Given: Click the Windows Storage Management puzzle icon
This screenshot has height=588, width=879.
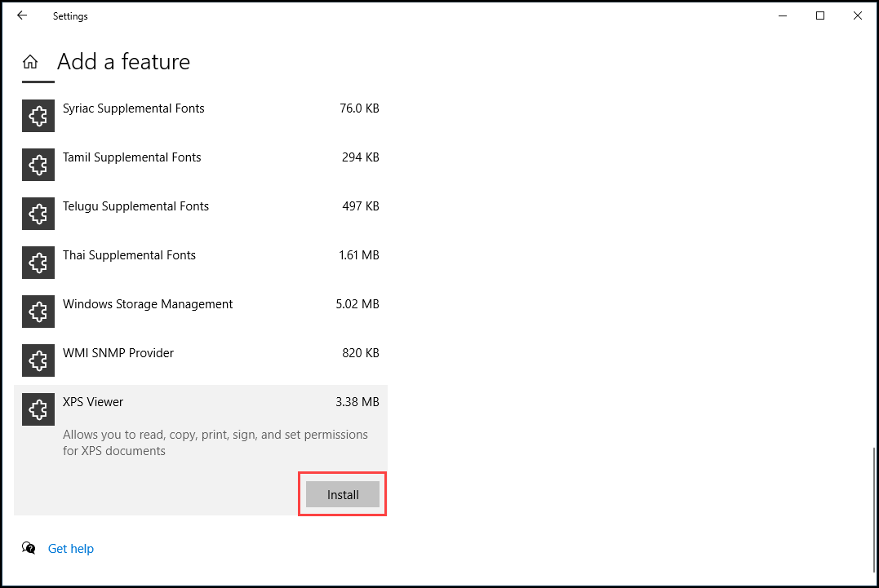Looking at the screenshot, I should [x=38, y=312].
